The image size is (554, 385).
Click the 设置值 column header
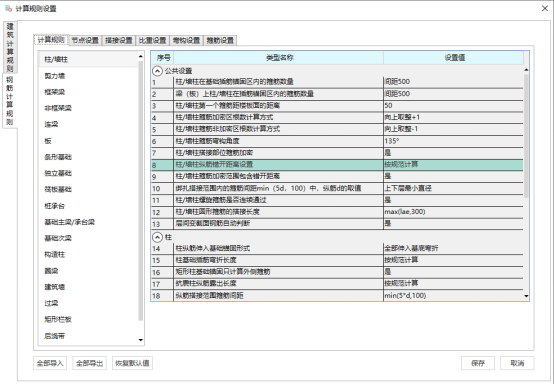click(x=454, y=58)
